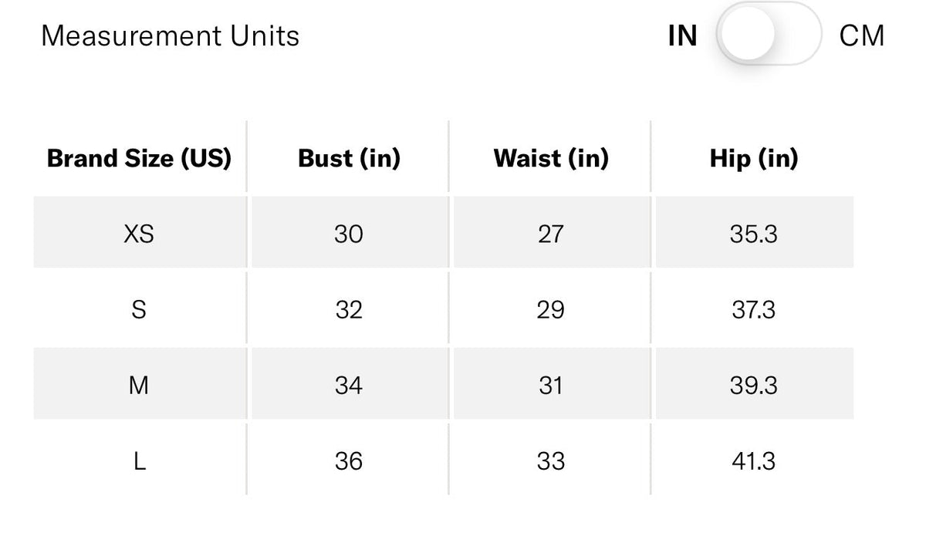
Task: Click the S waist value 29
Action: pyautogui.click(x=551, y=310)
